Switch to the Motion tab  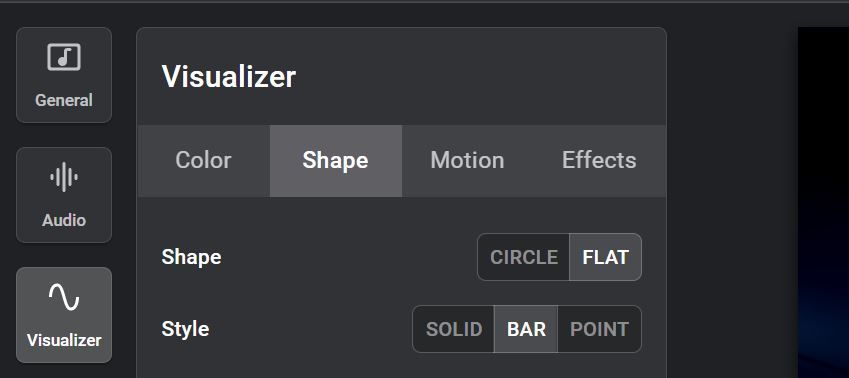[467, 161]
